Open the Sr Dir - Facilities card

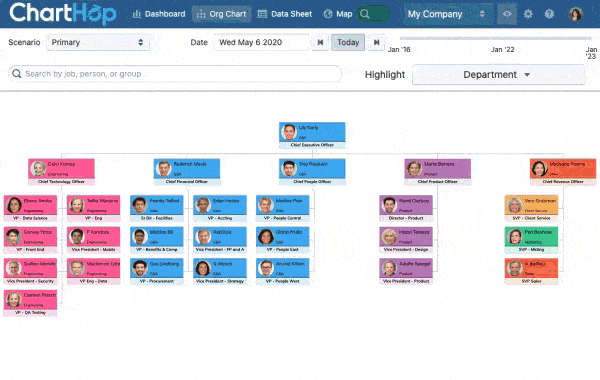click(157, 208)
